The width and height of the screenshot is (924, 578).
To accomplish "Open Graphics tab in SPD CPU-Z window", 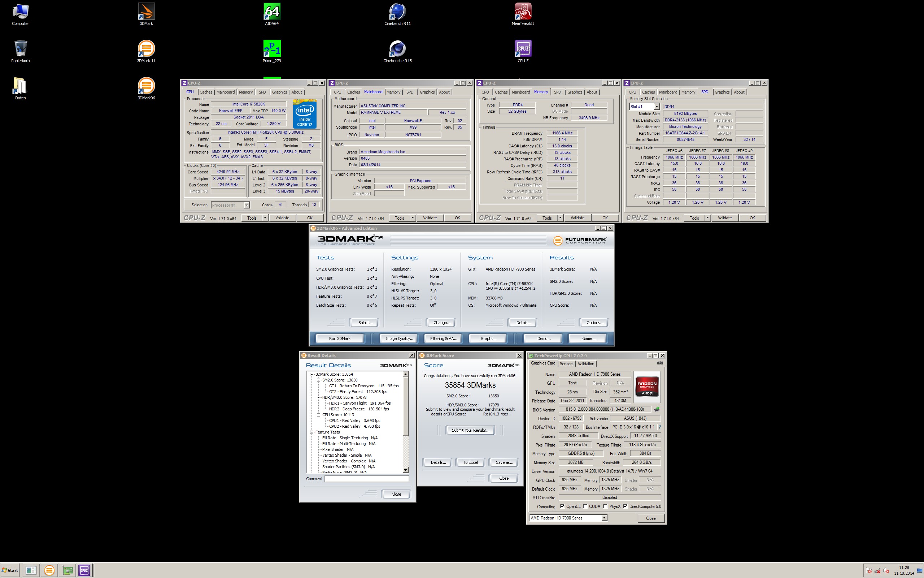I will 722,92.
